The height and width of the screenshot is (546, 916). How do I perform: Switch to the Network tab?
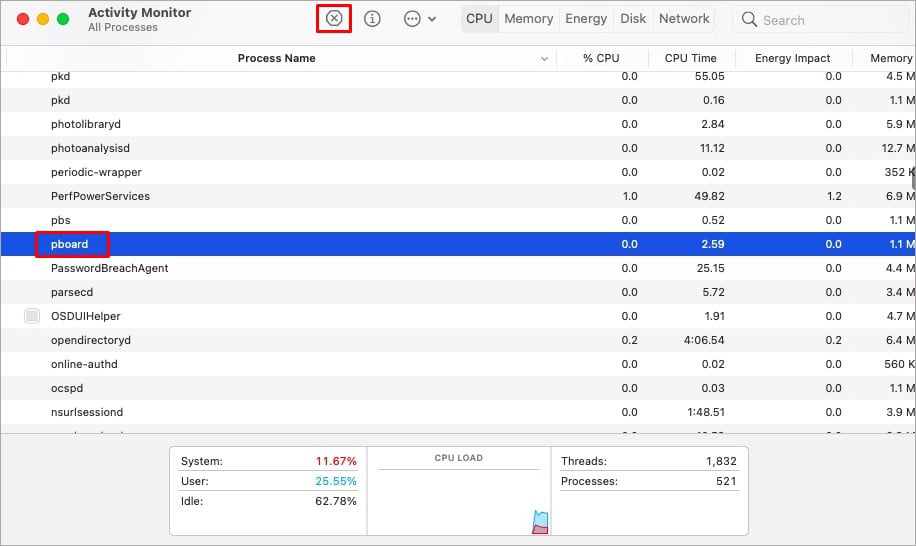point(684,19)
